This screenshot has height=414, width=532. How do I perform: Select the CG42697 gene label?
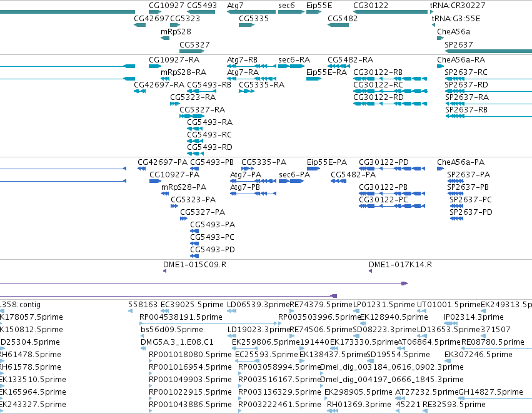tap(151, 18)
